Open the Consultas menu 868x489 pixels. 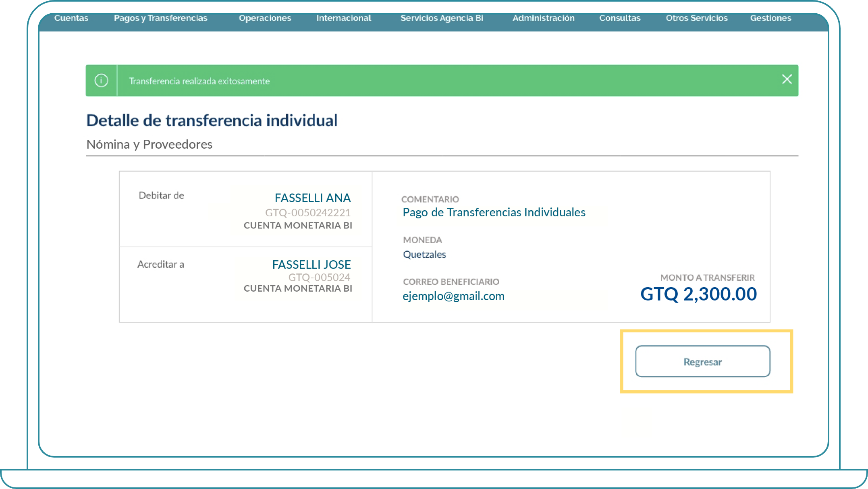point(620,18)
